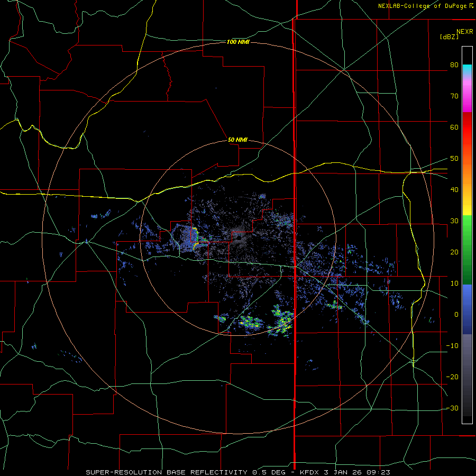Select the "50 NMI" range ring label

click(237, 140)
